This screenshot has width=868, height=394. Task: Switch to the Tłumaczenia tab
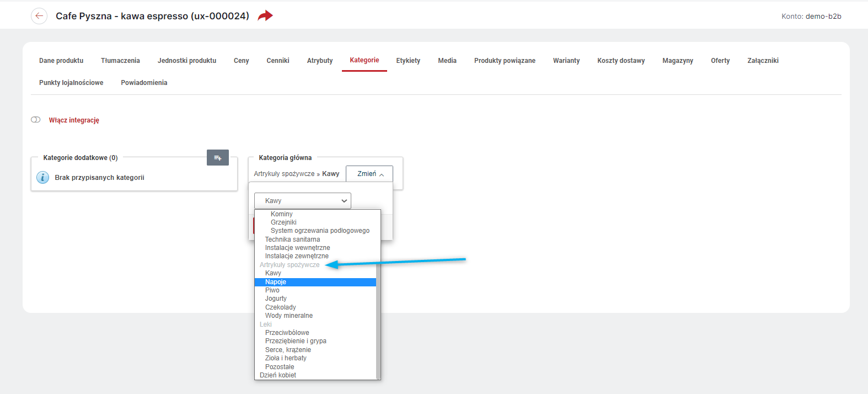[120, 61]
